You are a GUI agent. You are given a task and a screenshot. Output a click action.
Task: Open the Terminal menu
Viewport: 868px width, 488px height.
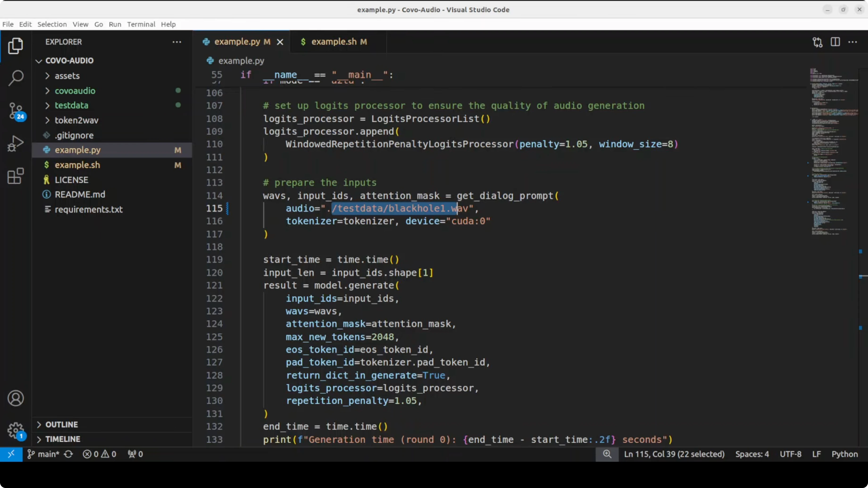[x=141, y=24]
